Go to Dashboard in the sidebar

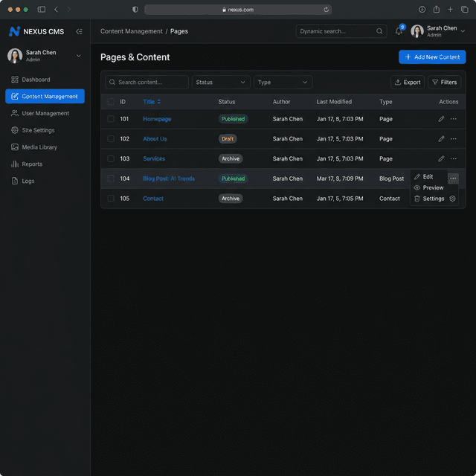pos(45,80)
